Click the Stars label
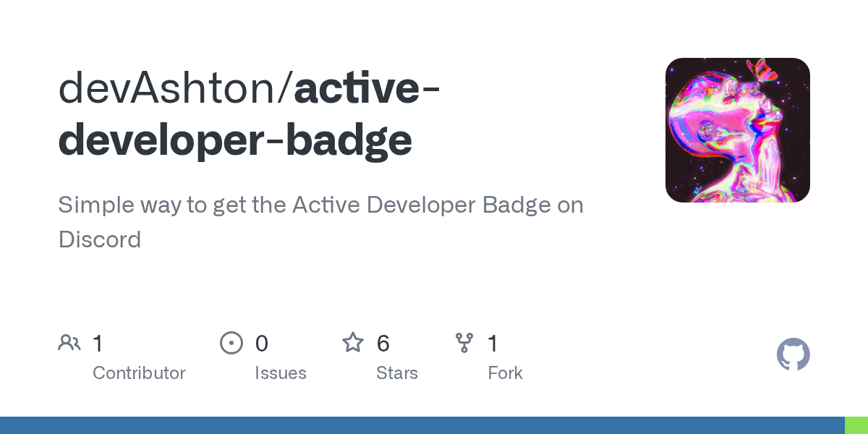Screen dimensions: 868x434 pos(397,373)
